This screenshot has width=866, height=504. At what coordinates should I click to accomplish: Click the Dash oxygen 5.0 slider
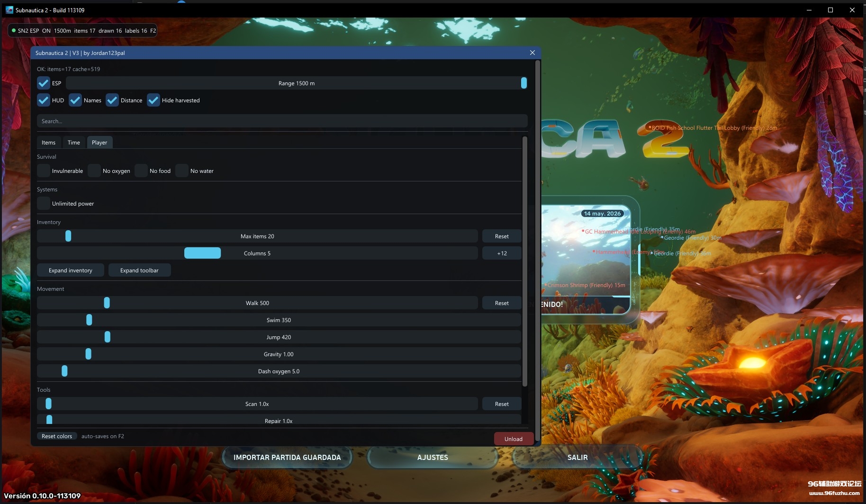tap(279, 371)
